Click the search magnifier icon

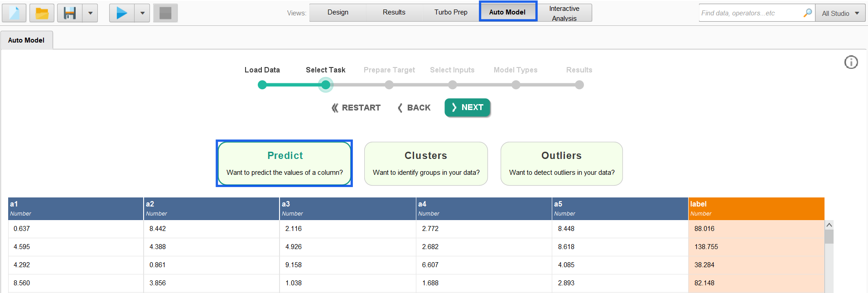(x=807, y=13)
